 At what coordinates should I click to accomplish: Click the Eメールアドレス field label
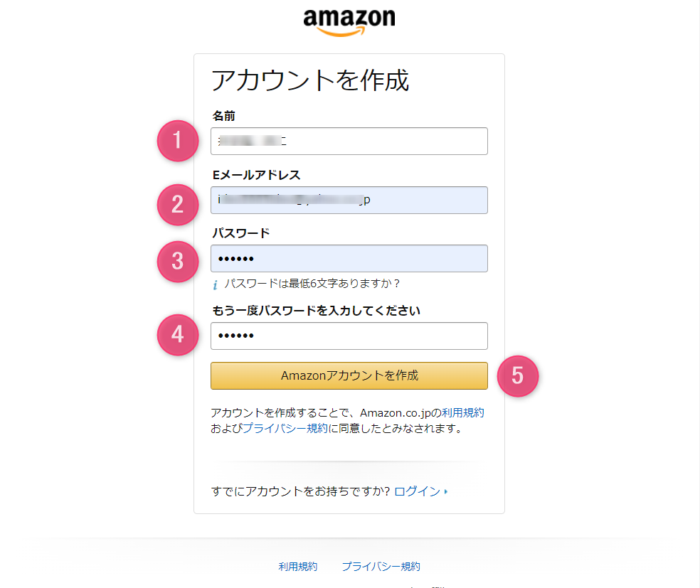(x=256, y=175)
